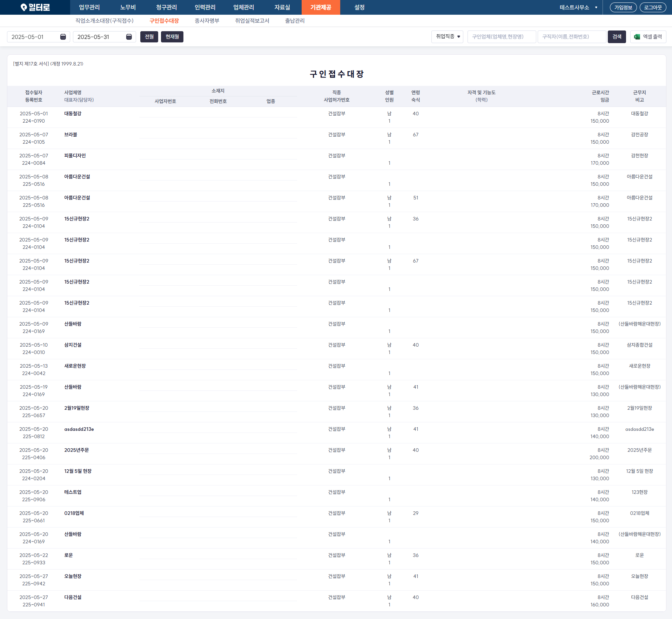672x619 pixels.
Task: Open the 출납관리 tab
Action: point(295,21)
